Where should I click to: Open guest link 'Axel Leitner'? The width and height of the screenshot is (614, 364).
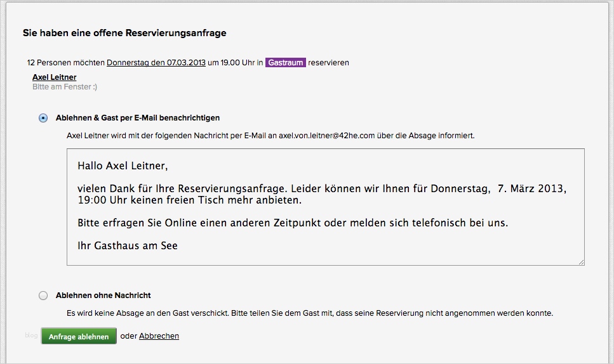point(55,77)
